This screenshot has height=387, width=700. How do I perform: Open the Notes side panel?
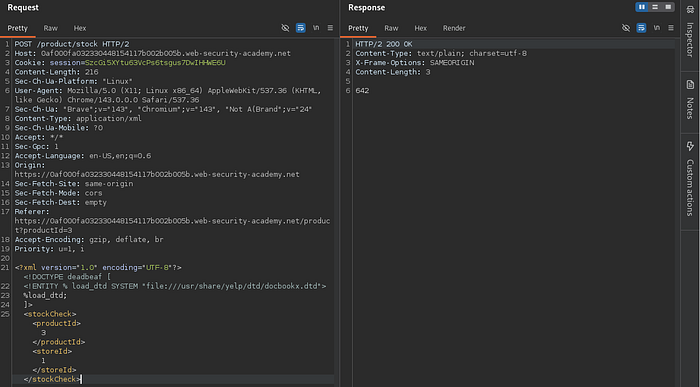tap(690, 100)
